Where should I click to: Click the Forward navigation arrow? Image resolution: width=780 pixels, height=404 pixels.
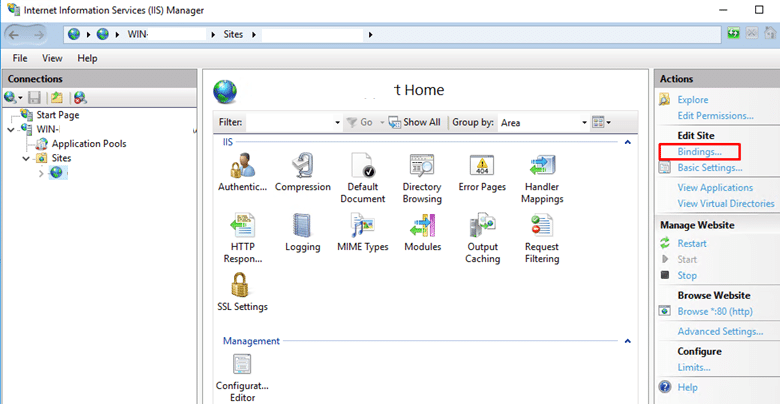click(39, 34)
